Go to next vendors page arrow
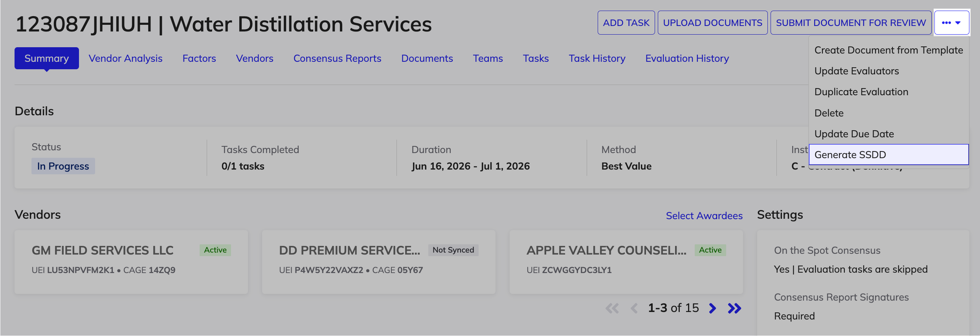 click(x=712, y=308)
